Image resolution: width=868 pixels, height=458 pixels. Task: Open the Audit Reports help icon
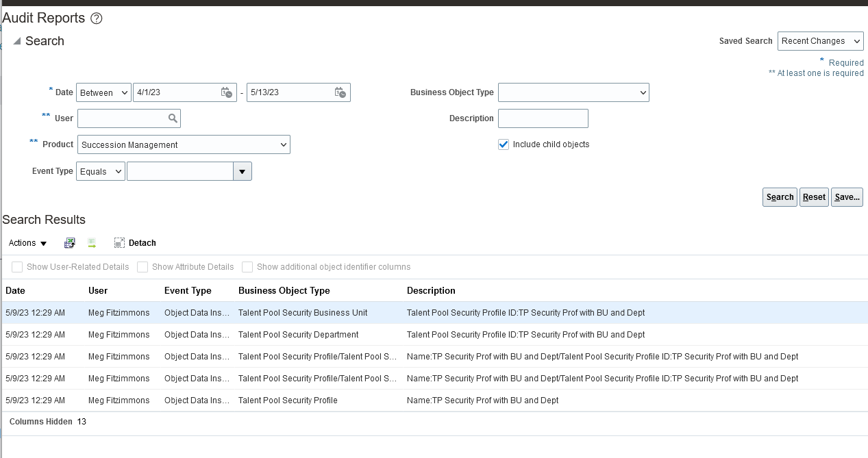point(97,18)
